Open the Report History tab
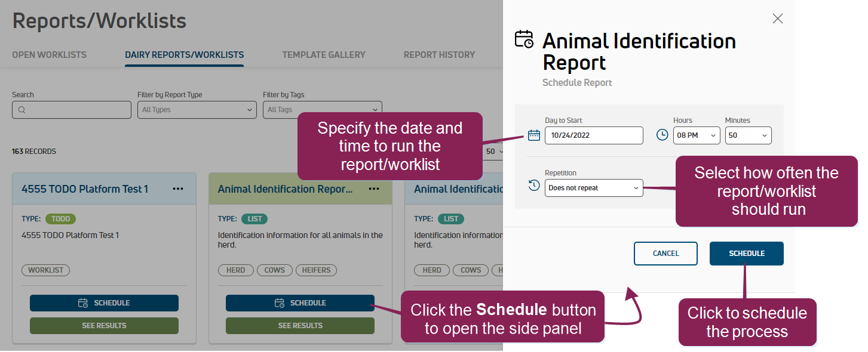The image size is (868, 352). (x=439, y=55)
